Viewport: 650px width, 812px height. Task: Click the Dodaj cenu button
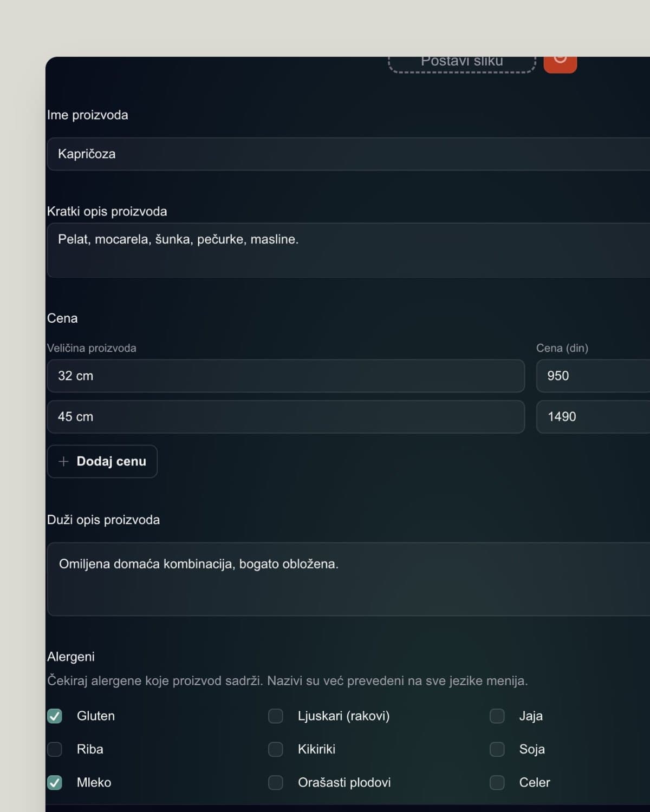point(102,461)
